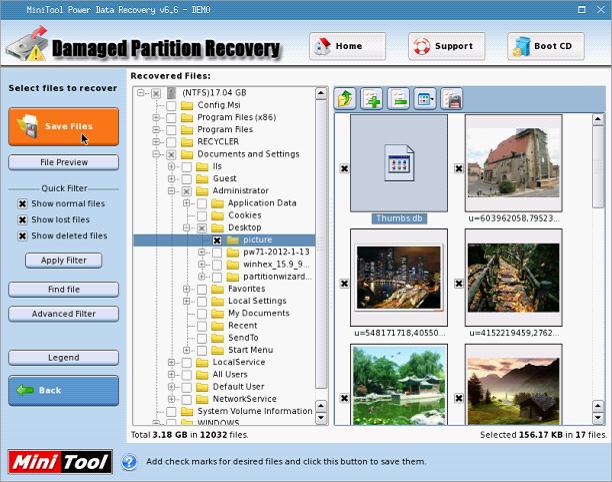Screen dimensions: 612x482
Task: Uncheck the u=548171718 image checkbox
Action: click(x=344, y=283)
